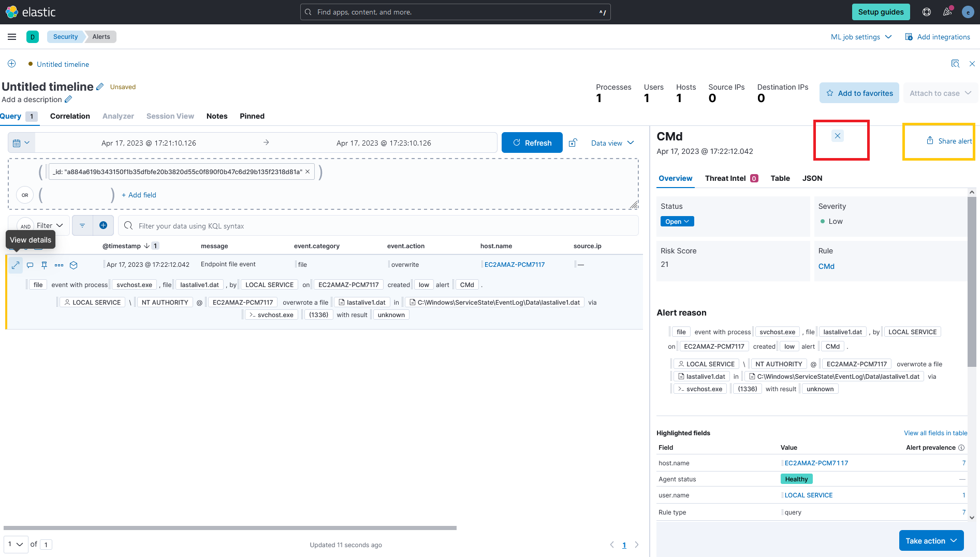Viewport: 980px width, 557px height.
Task: Pin the event with the pin icon
Action: 44,265
